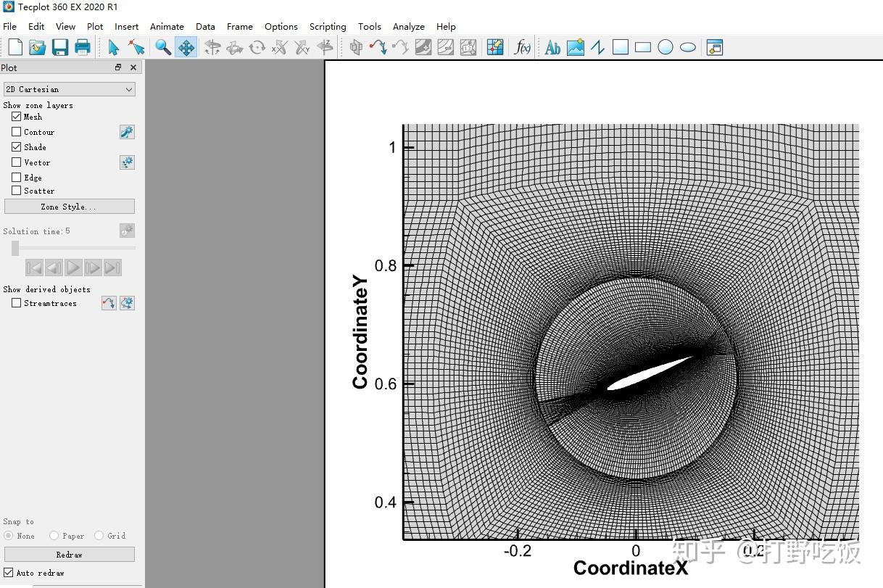Click the slice placement tool icon

tap(356, 48)
